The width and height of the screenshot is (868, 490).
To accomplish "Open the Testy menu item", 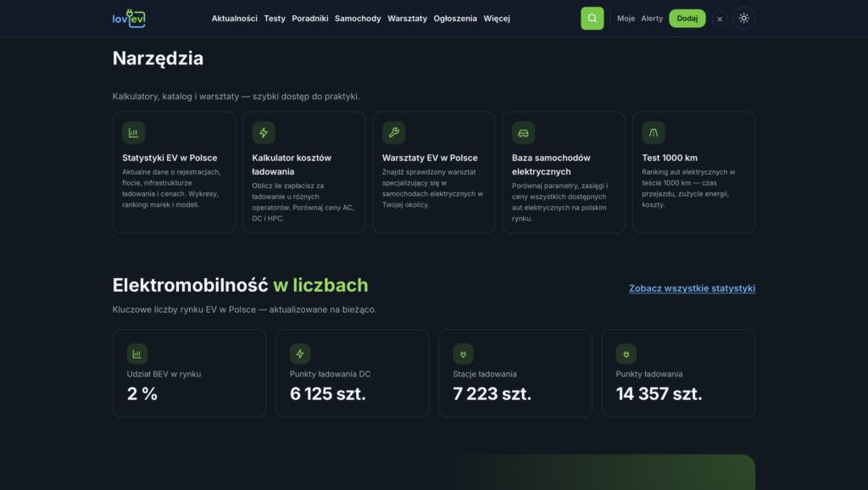I will click(275, 19).
